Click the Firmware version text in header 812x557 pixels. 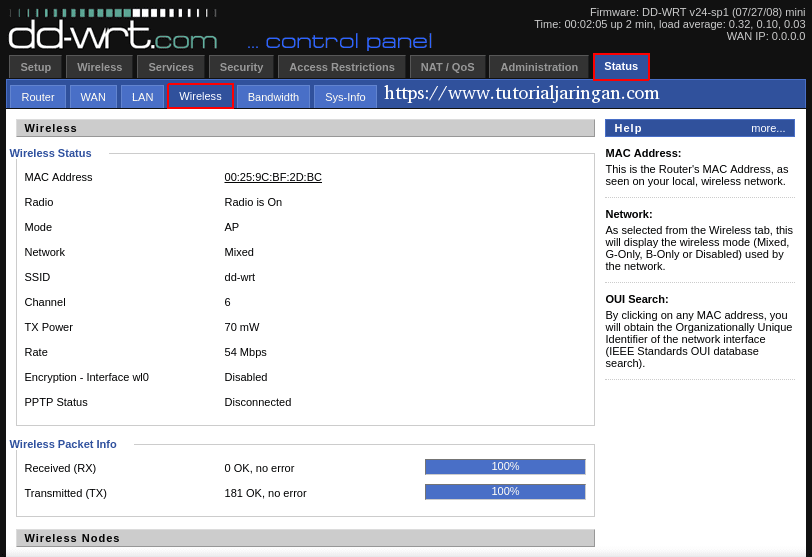pyautogui.click(x=698, y=12)
